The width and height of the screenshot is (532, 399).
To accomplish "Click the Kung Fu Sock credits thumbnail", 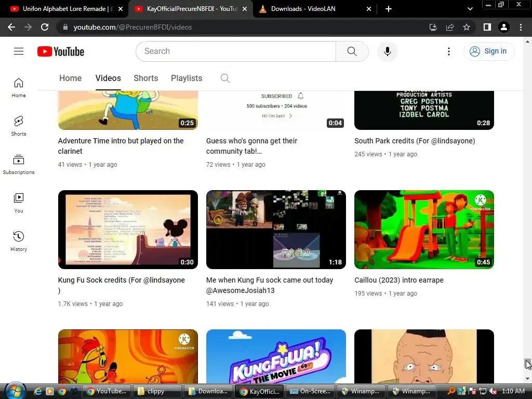I will coord(128,230).
